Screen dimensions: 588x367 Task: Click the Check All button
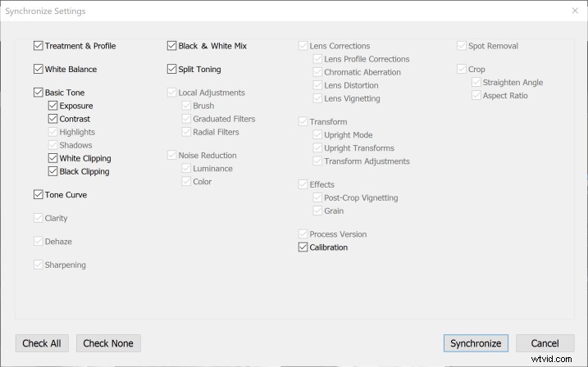[43, 343]
